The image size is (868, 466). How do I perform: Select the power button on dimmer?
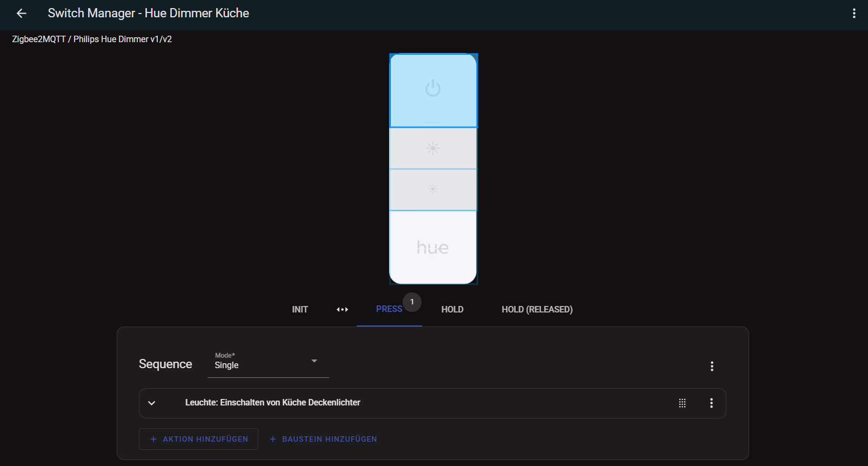(x=433, y=91)
